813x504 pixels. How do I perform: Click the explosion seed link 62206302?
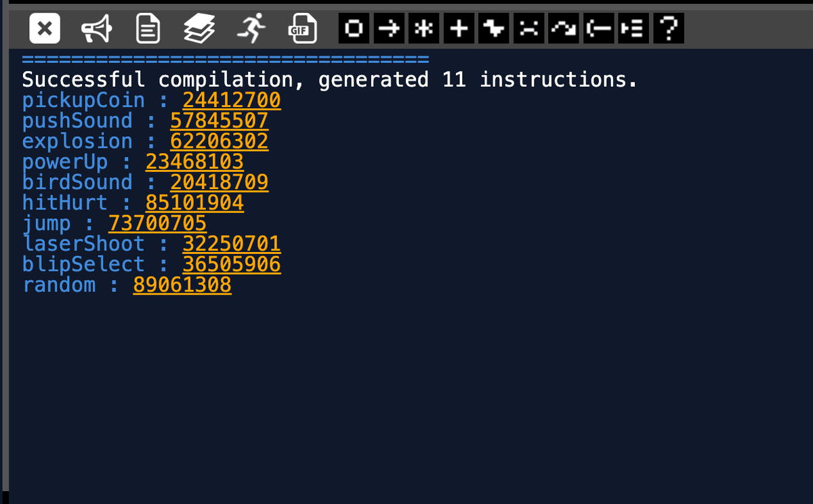click(x=218, y=141)
